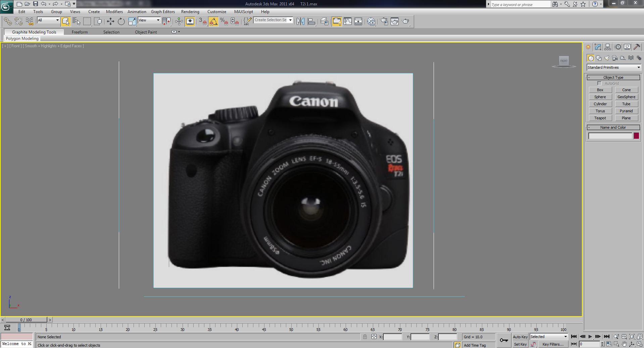Open Edit Named Selection Sets
The width and height of the screenshot is (644, 348).
247,21
